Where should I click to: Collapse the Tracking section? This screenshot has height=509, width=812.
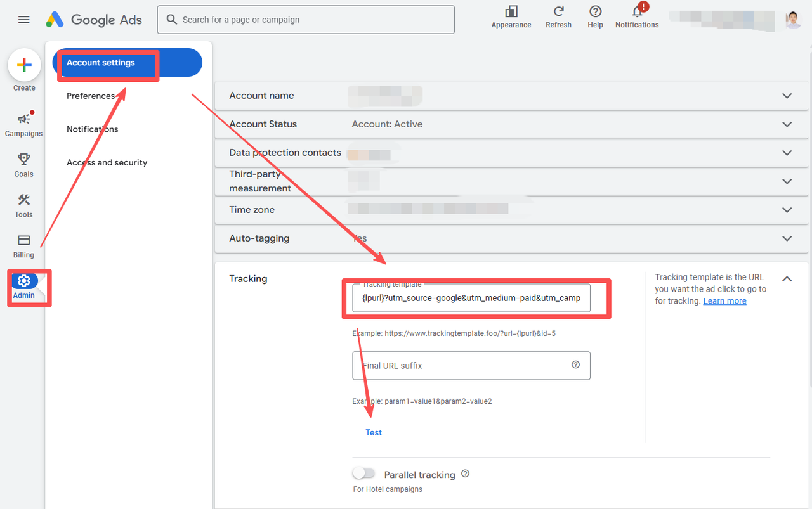[787, 279]
